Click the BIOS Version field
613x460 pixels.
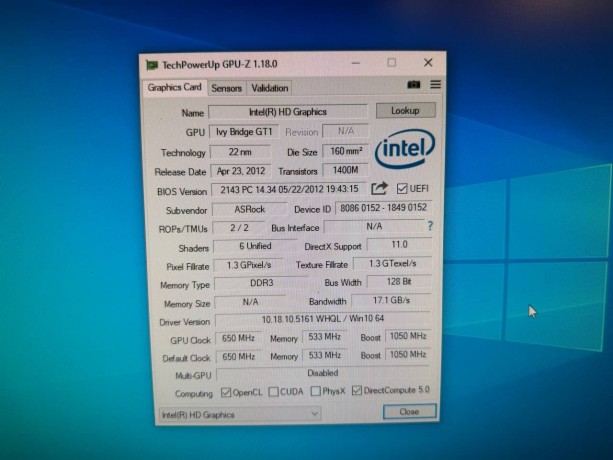pos(289,190)
